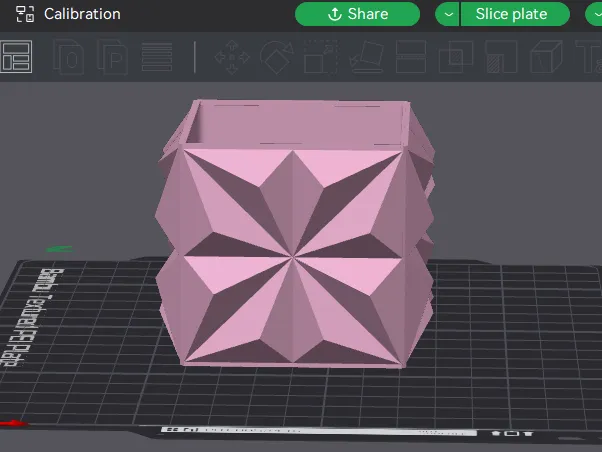Select the Lay on face tool
The width and height of the screenshot is (602, 452).
(367, 57)
